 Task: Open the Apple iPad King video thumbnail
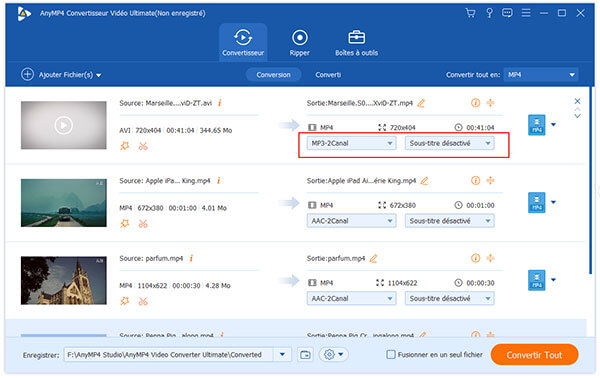pyautogui.click(x=64, y=203)
